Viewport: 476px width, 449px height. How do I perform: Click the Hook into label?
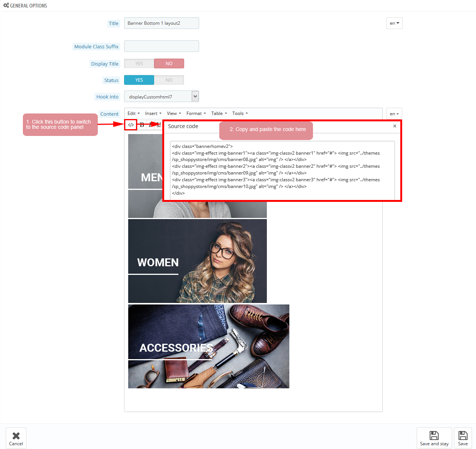(x=107, y=97)
